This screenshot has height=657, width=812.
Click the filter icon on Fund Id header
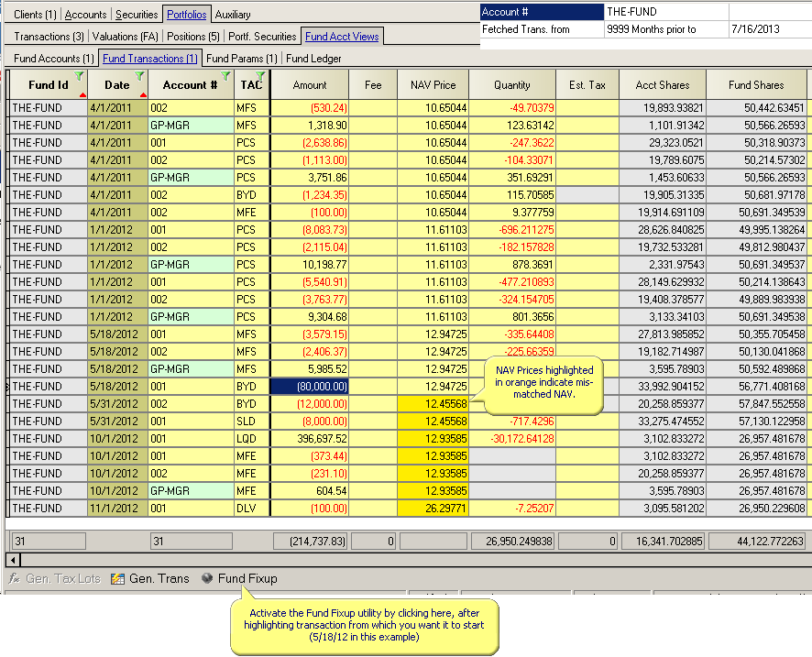click(x=79, y=74)
